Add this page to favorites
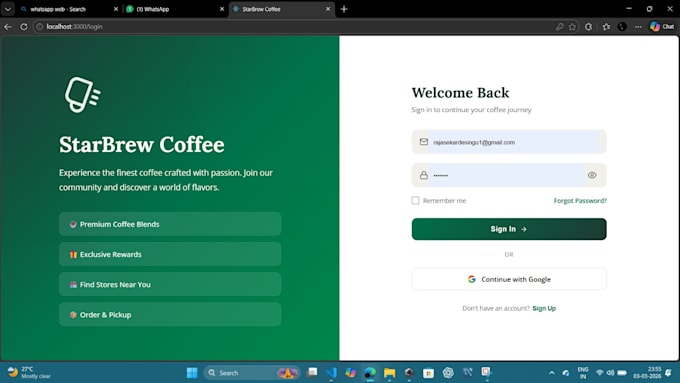The height and width of the screenshot is (383, 680). tap(572, 27)
